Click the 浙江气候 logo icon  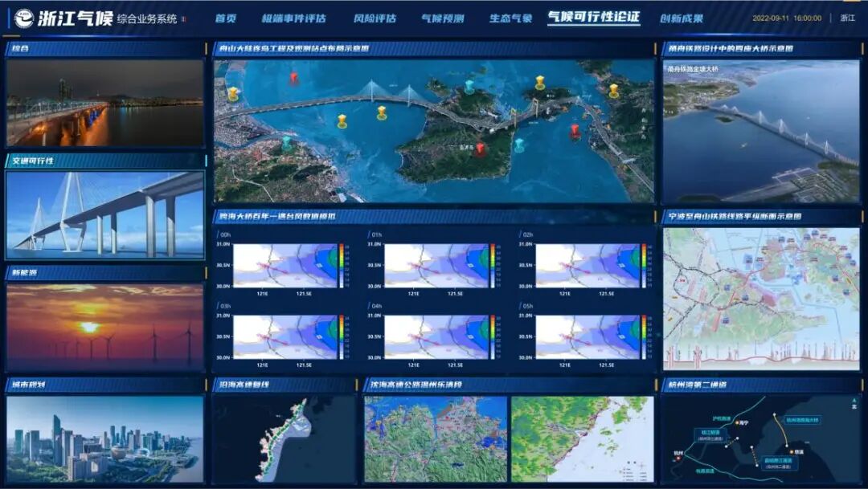(x=24, y=18)
